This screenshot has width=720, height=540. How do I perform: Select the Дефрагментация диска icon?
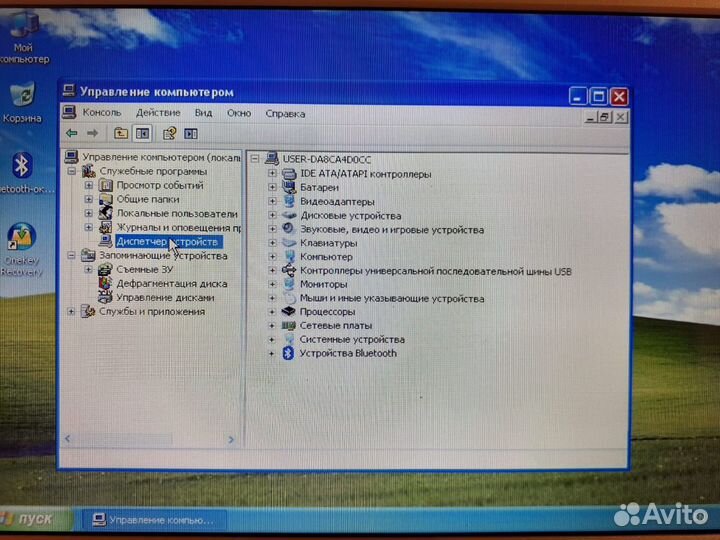click(x=105, y=283)
